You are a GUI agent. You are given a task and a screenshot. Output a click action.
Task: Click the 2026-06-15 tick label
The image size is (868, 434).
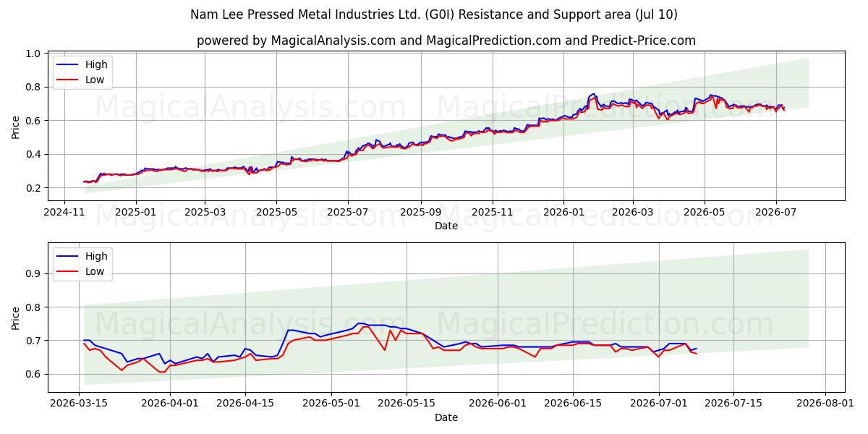click(573, 403)
